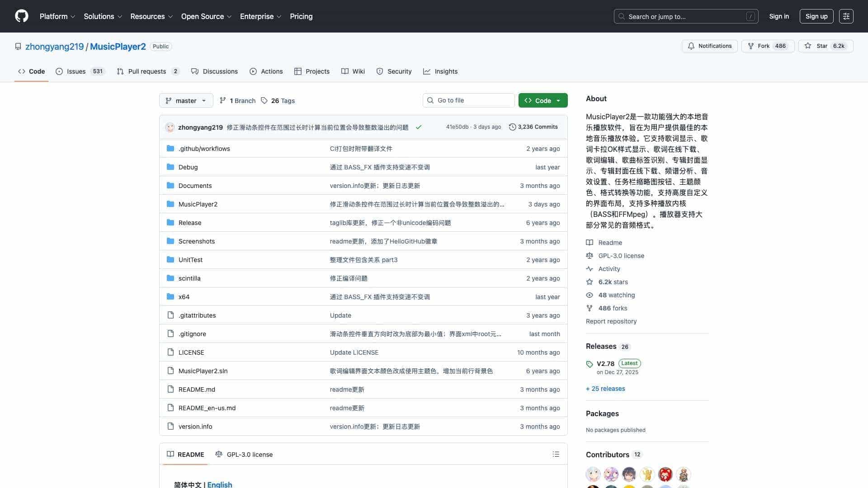The height and width of the screenshot is (488, 868).
Task: Open the green Code dropdown button
Action: click(x=543, y=100)
